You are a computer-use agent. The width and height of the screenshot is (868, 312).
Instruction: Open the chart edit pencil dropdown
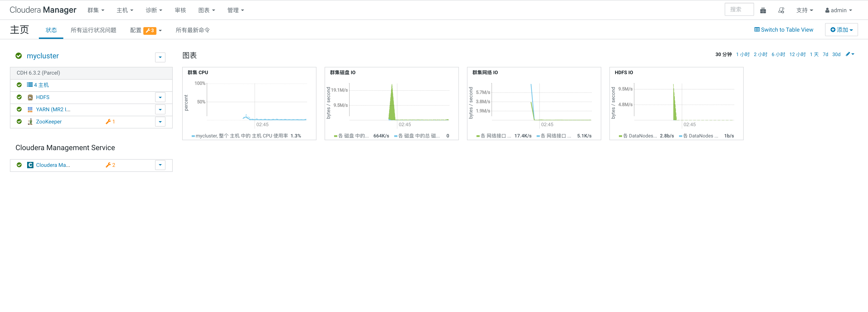849,54
